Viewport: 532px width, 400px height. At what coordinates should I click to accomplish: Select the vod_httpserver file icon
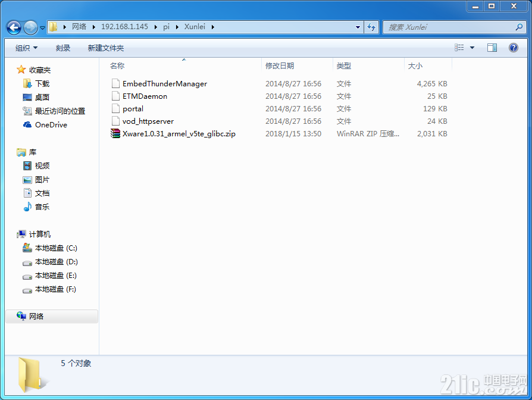pyautogui.click(x=115, y=121)
